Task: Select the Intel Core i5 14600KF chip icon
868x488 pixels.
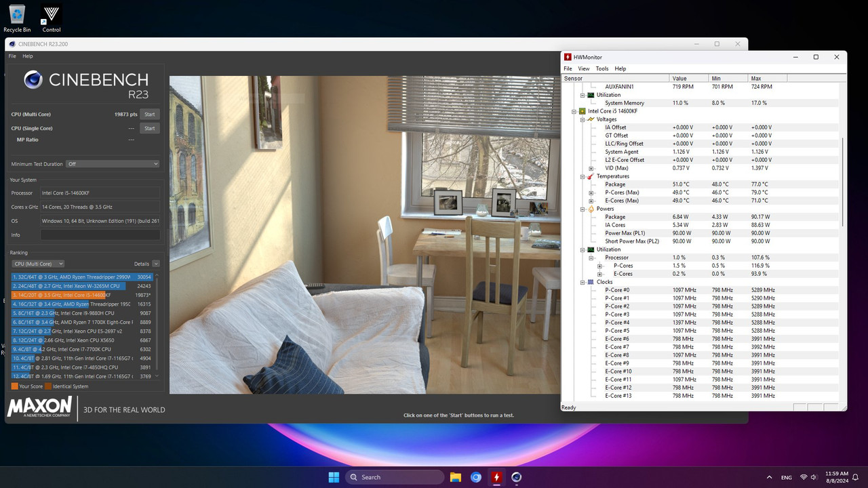Action: coord(582,111)
